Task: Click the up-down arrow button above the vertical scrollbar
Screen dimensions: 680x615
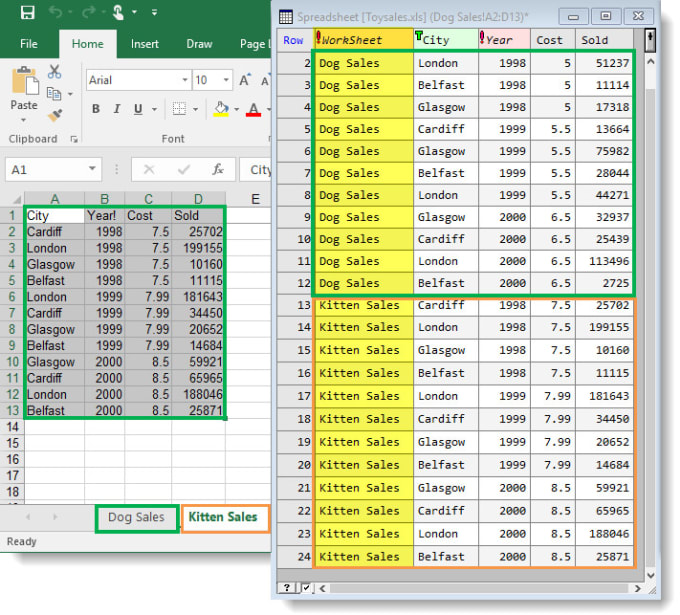Action: (x=650, y=40)
